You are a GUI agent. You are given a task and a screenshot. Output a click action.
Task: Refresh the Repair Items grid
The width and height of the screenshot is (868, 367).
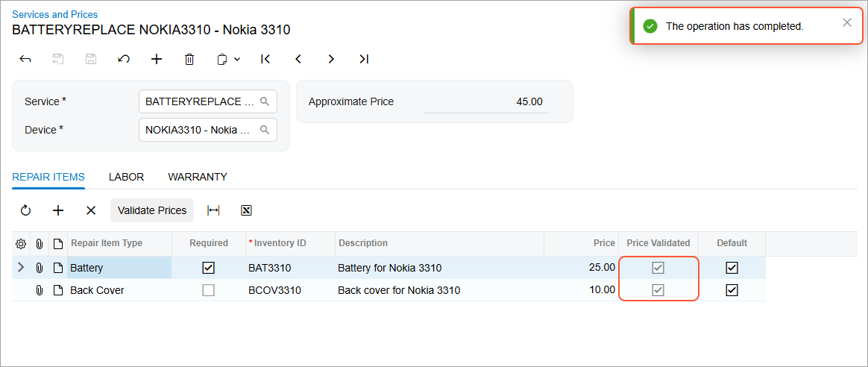26,210
